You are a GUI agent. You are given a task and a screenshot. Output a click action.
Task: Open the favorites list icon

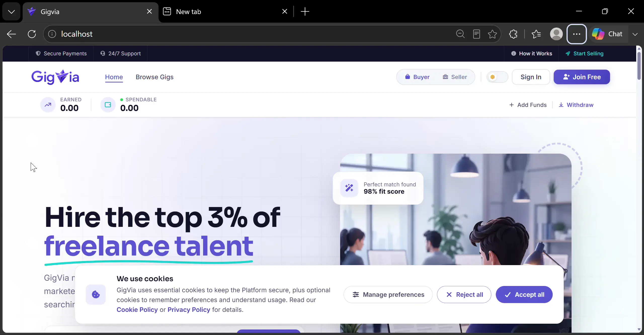pos(536,34)
